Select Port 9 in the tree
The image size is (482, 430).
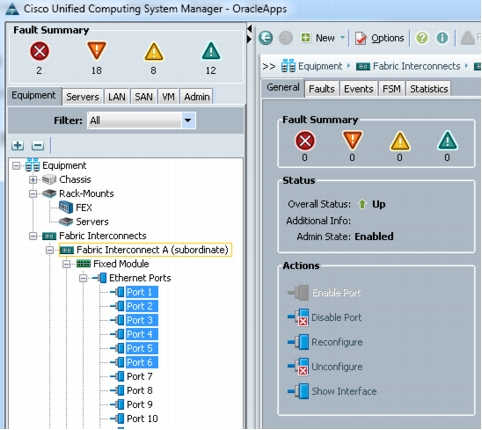140,404
